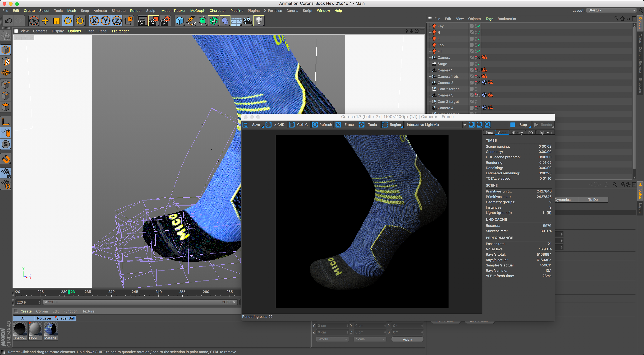Screen dimensions: 644x355
Task: Select the Scale tool in the top toolbar
Action: 57,21
